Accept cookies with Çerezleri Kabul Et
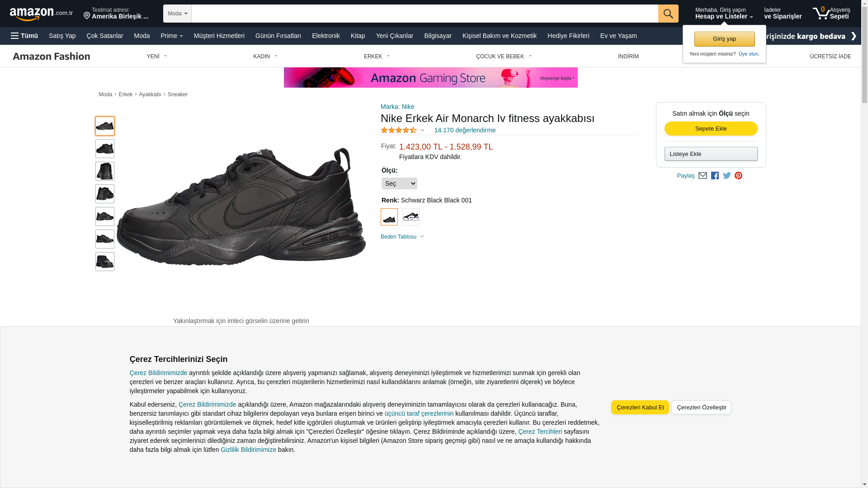The image size is (868, 488). tap(640, 408)
